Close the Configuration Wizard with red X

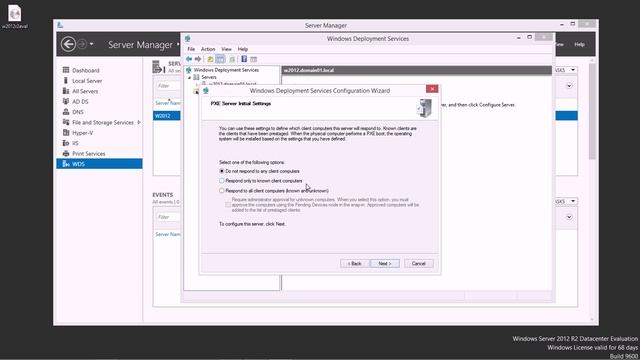(432, 89)
